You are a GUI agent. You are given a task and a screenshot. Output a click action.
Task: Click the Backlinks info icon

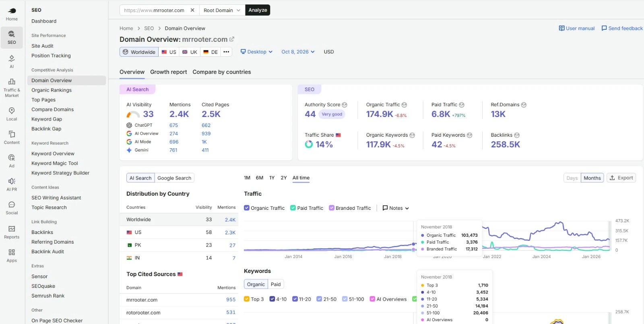517,135
